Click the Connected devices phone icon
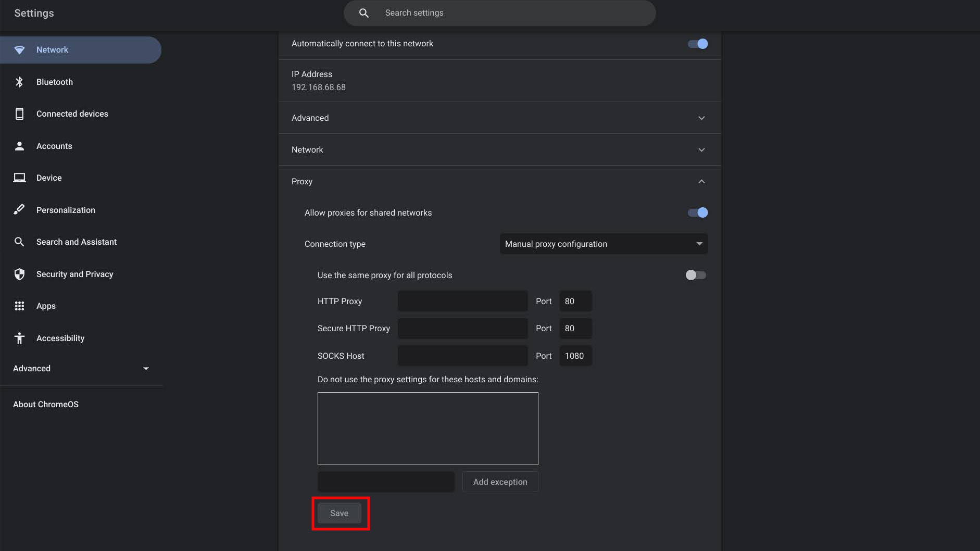Screen dimensions: 980x551 pyautogui.click(x=19, y=114)
